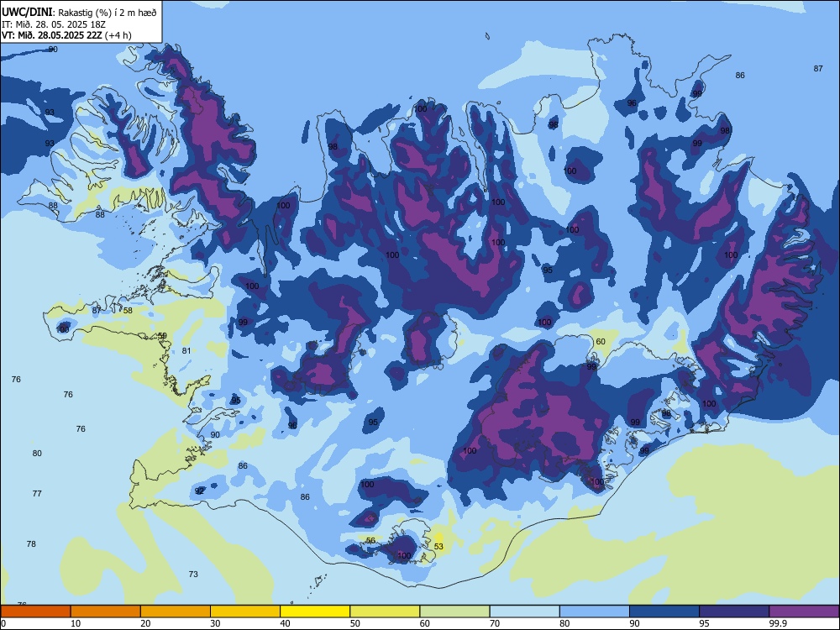Click the 'VT: Mið. 28.05.2025 22Z (+4 h)' line

tap(66, 35)
